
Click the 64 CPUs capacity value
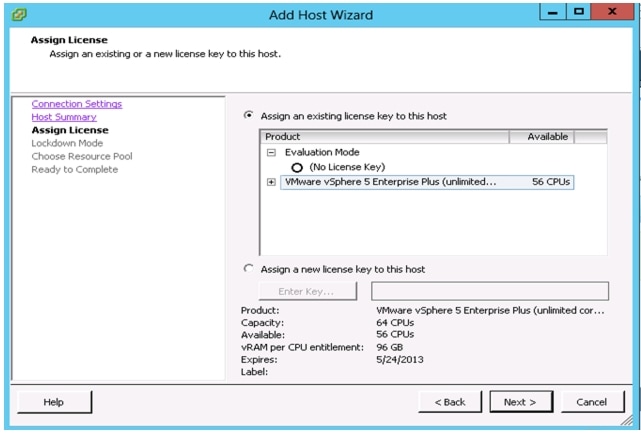(395, 322)
